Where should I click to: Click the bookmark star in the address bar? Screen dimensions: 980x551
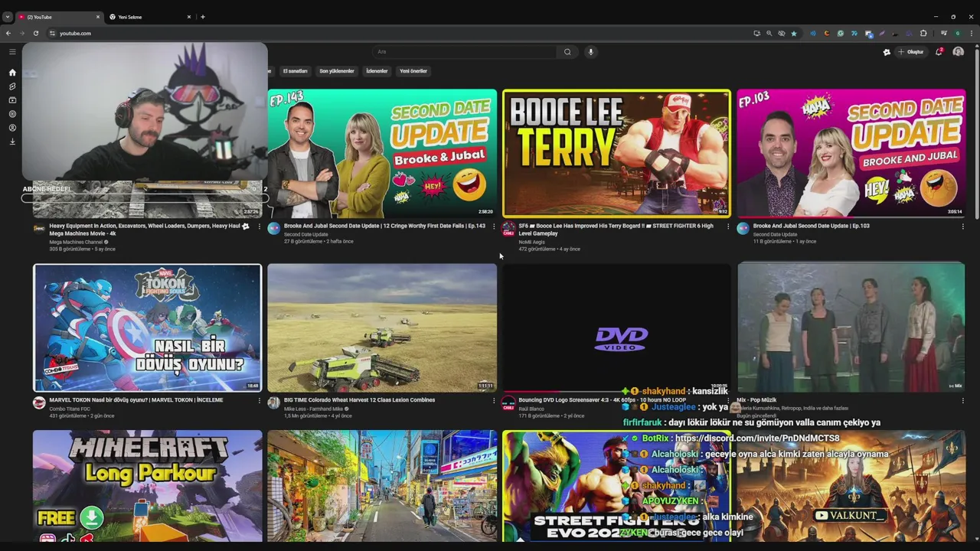(x=794, y=34)
